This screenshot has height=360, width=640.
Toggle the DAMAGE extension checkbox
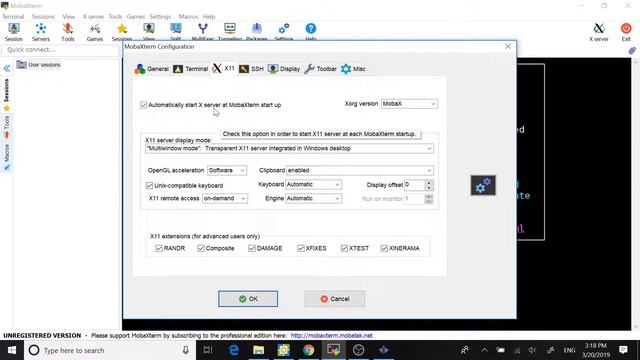click(x=252, y=248)
